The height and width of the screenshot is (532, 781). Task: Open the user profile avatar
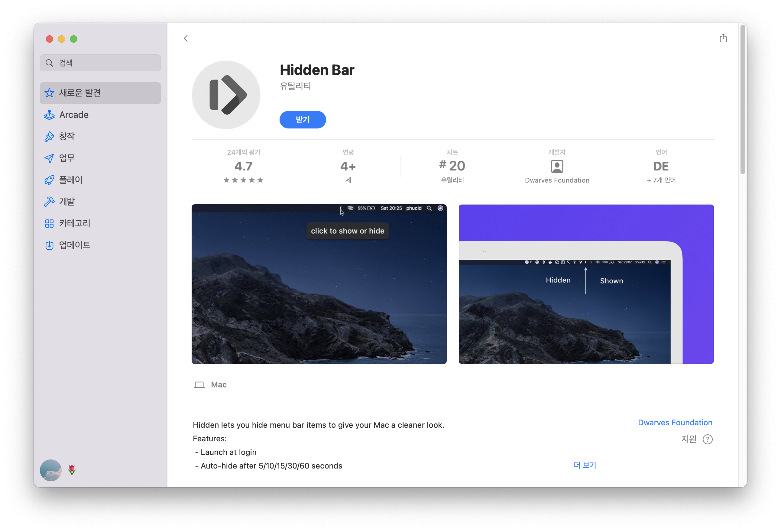(51, 470)
